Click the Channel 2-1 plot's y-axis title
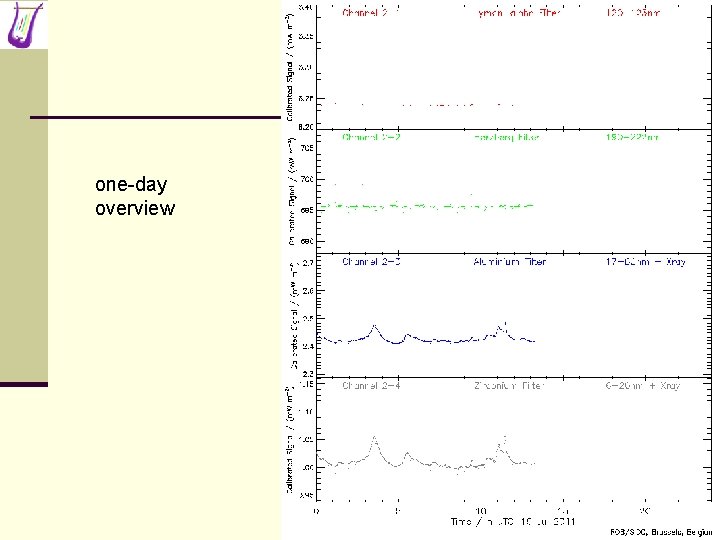This screenshot has width=720, height=540. click(x=290, y=68)
